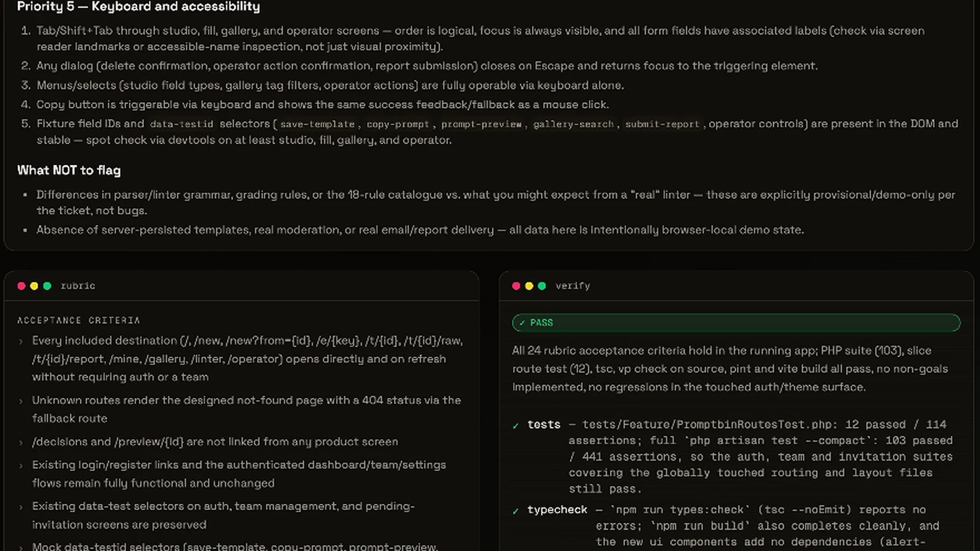Expand the 'Every included destination' criterion chevron
The image size is (980, 551).
pos(21,342)
